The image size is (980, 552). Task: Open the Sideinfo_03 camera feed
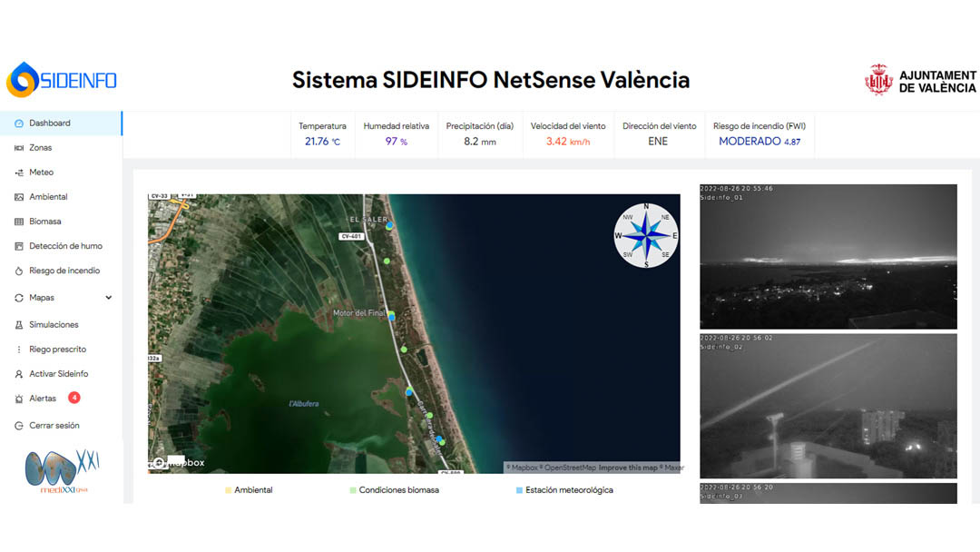pos(828,493)
